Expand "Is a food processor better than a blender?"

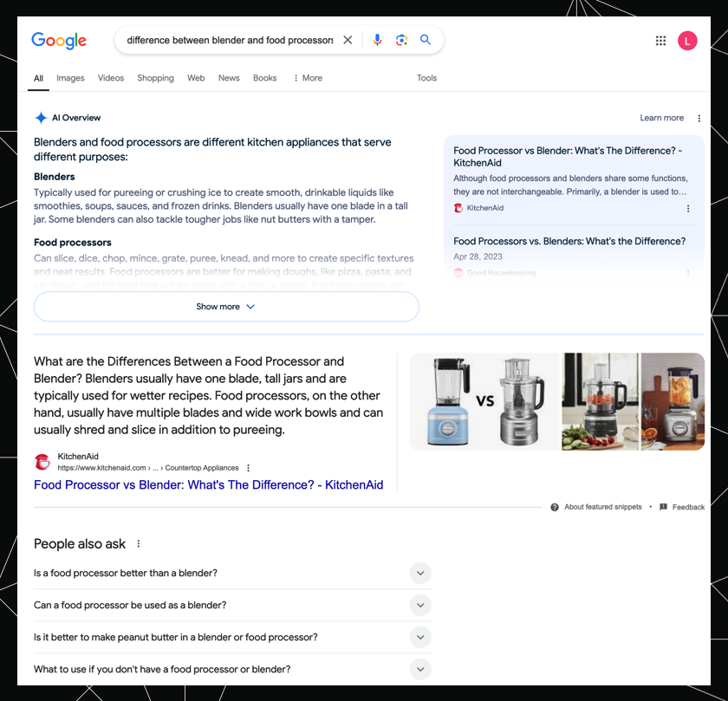(419, 573)
